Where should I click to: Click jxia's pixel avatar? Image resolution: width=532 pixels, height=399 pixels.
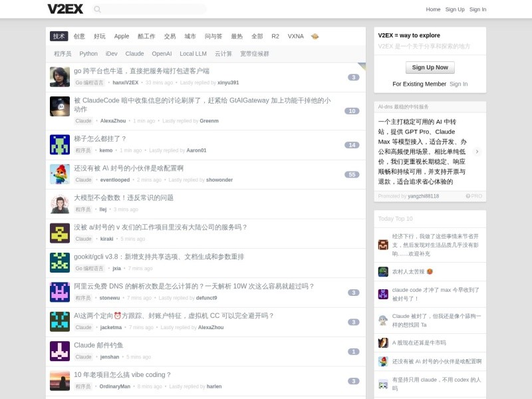click(x=60, y=263)
